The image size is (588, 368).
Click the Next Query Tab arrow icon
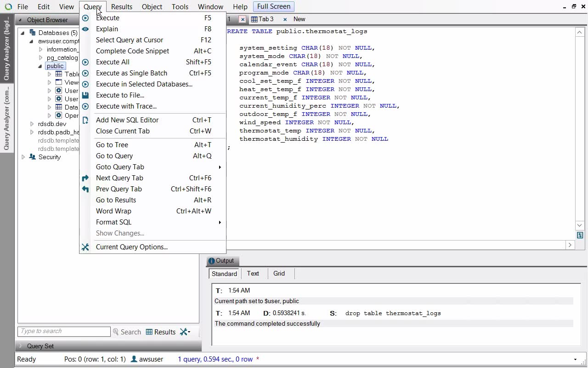85,178
